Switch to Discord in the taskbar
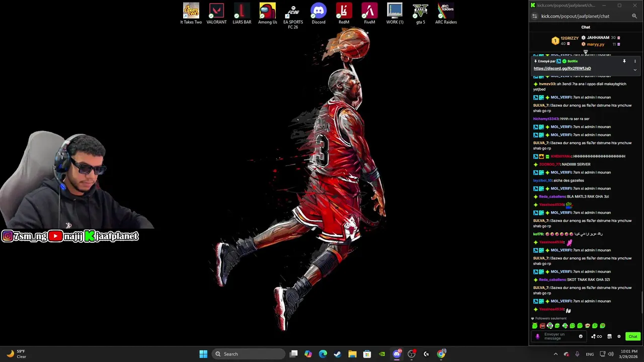Image resolution: width=644 pixels, height=362 pixels. click(397, 354)
